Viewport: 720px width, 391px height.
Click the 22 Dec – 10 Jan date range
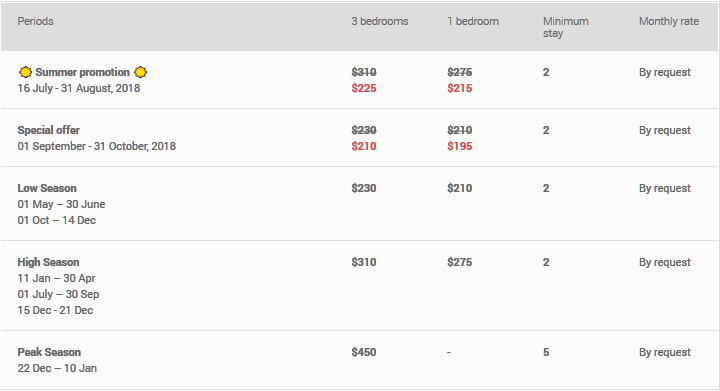pos(57,368)
